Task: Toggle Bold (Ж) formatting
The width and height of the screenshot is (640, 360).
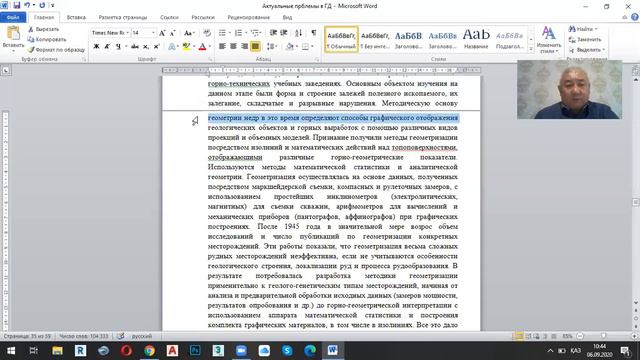Action: click(96, 47)
